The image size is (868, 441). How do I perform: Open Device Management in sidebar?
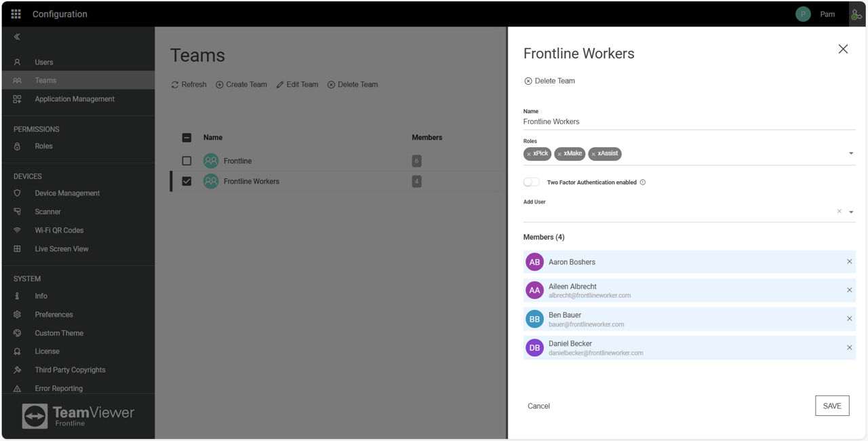coord(67,193)
